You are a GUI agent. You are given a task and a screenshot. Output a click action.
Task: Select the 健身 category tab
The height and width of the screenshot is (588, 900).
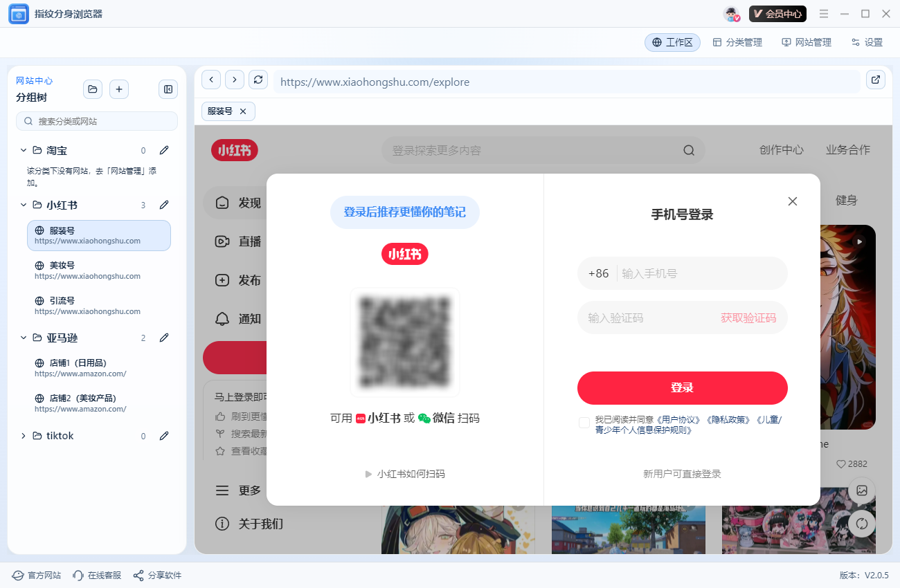846,201
